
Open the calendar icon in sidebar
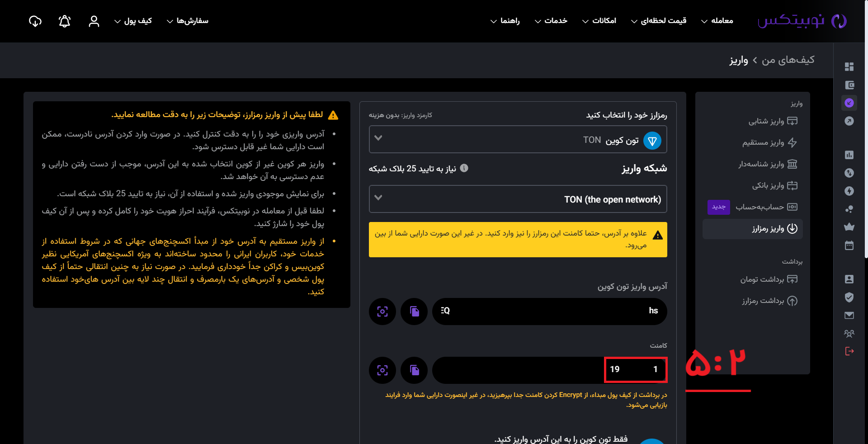(x=849, y=245)
